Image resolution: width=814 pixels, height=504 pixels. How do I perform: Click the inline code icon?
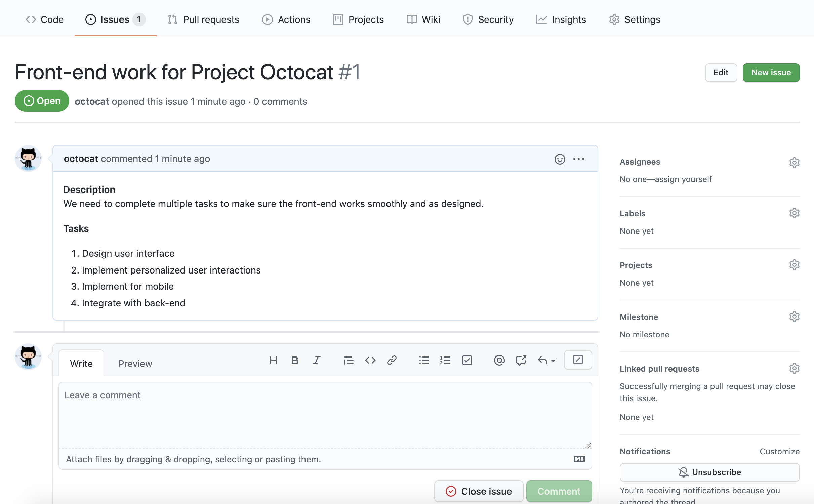(370, 360)
